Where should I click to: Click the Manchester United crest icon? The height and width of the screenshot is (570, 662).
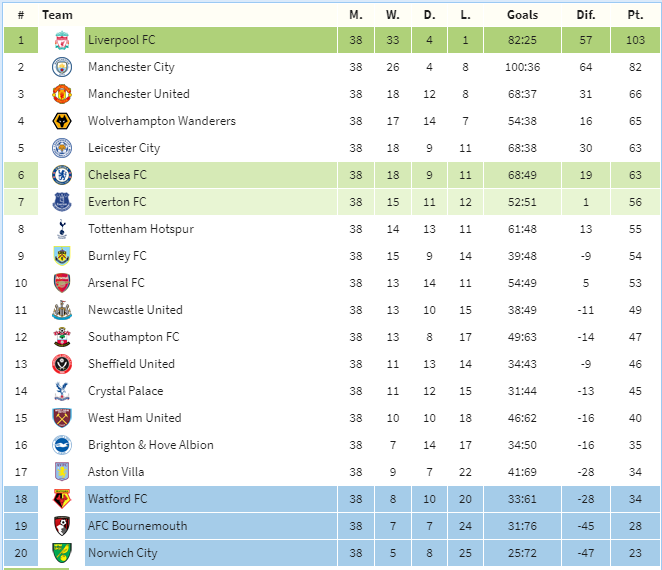point(62,94)
